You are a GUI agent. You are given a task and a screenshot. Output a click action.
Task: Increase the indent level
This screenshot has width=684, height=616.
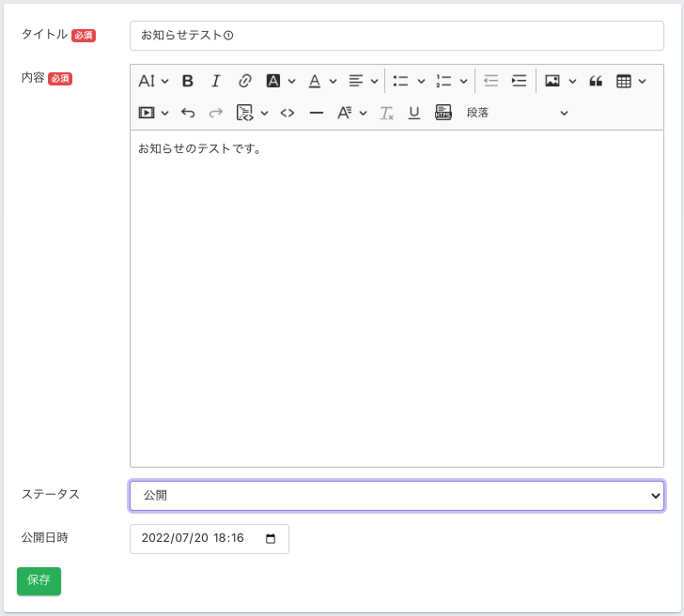tap(519, 81)
